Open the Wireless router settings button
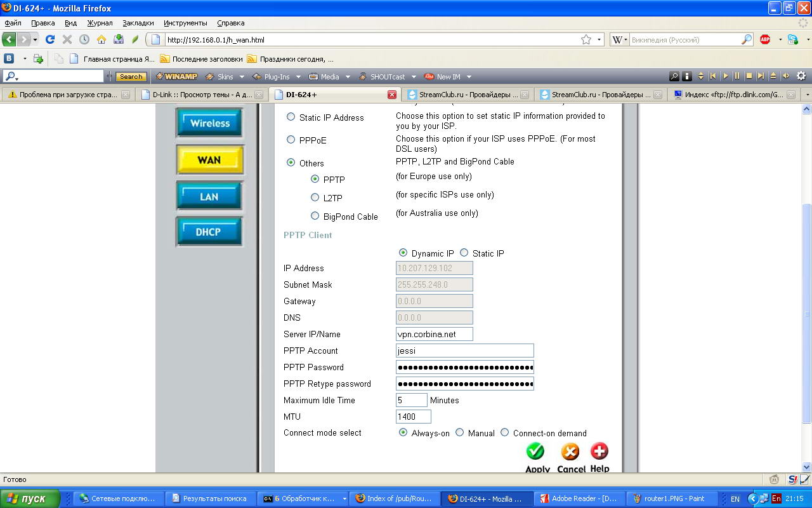 pos(209,123)
